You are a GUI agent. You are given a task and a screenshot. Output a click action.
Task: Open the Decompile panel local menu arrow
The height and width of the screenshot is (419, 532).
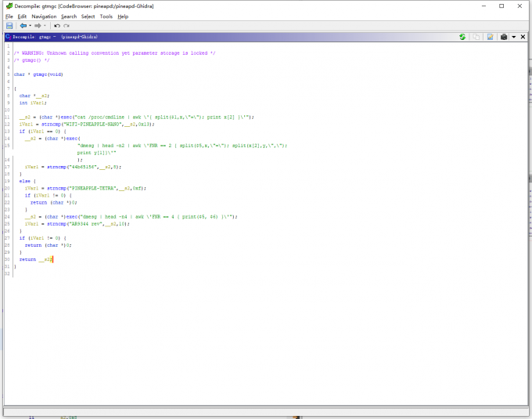(x=514, y=37)
